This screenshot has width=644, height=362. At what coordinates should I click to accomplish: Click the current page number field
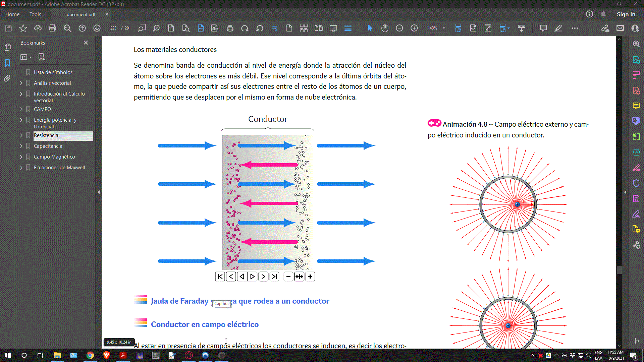click(x=113, y=28)
